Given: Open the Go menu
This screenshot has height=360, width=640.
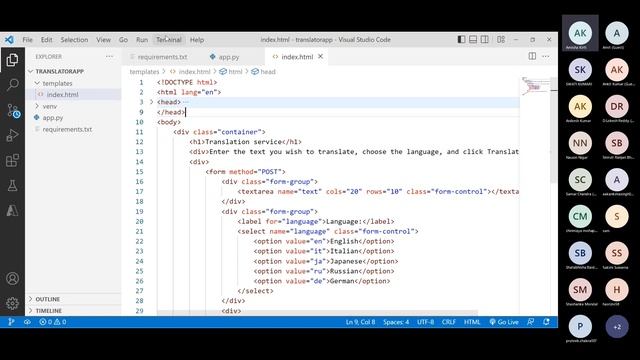Looking at the screenshot, I should coord(123,40).
